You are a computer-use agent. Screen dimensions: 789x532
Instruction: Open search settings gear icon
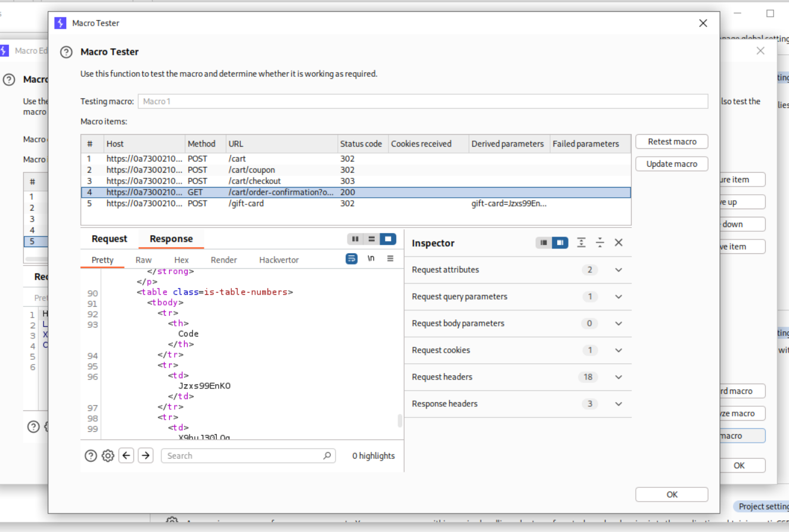pos(108,456)
